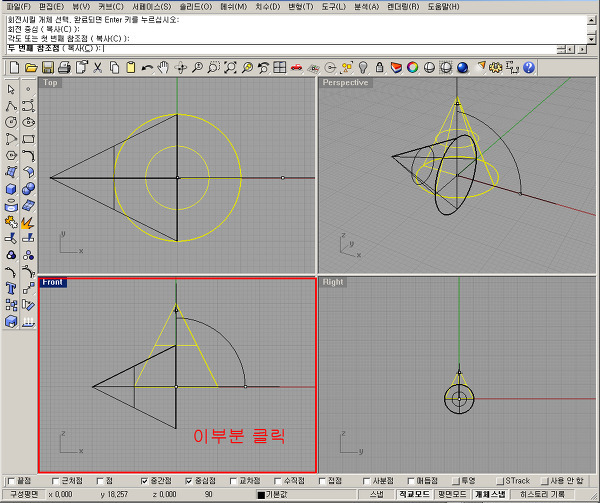Screen dimensions: 600x503
Task: Open the 렌더링(R) menu
Action: [x=403, y=7]
